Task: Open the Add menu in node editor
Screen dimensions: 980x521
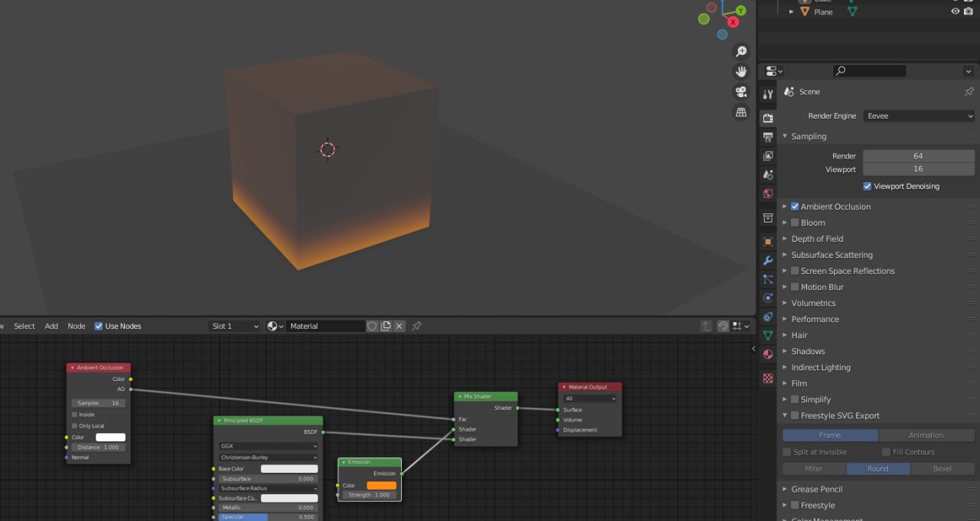Action: 51,326
